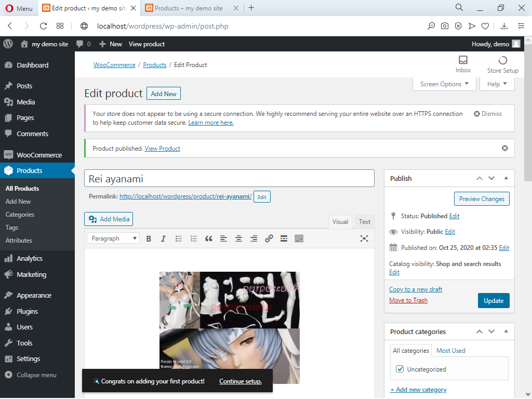The image size is (532, 399).
Task: Click Copy to a new draft link
Action: tap(416, 289)
